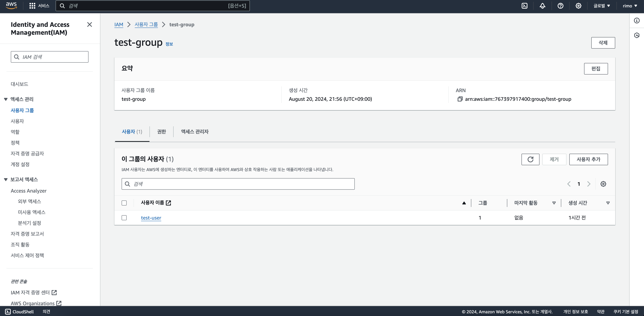Open the 글로벌 region dropdown
The height and width of the screenshot is (316, 644).
[x=602, y=6]
